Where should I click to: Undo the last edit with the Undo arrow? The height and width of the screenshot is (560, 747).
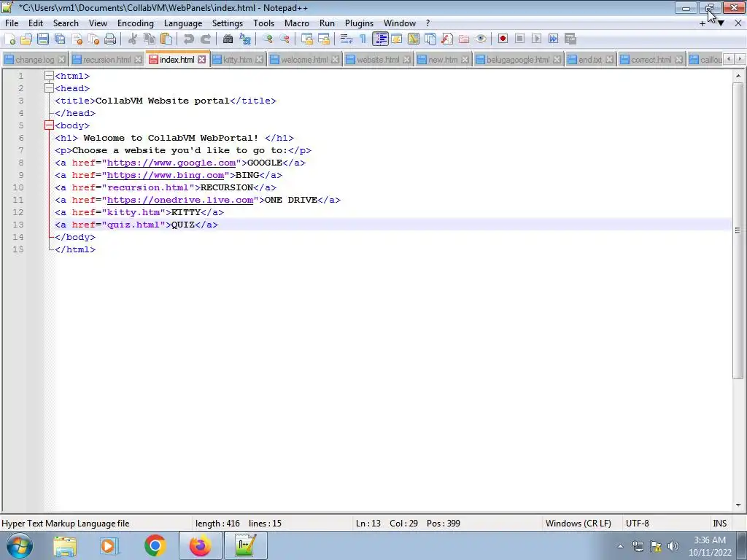189,39
